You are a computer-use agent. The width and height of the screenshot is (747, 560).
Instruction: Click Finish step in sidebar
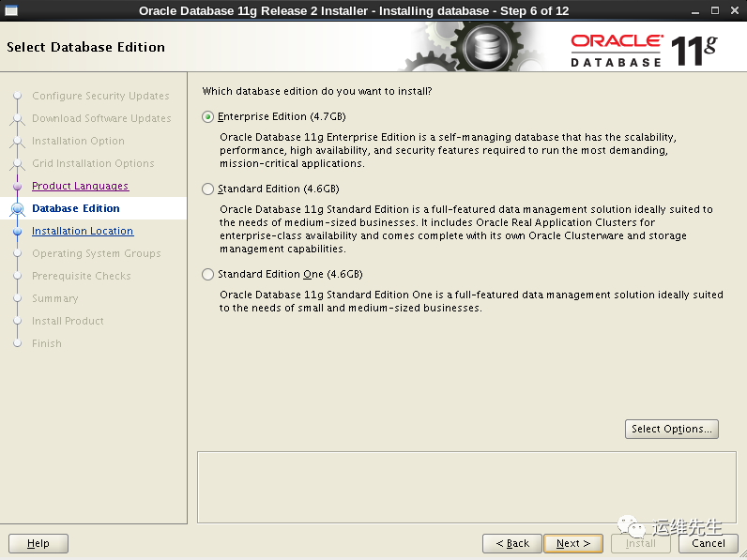tap(47, 343)
